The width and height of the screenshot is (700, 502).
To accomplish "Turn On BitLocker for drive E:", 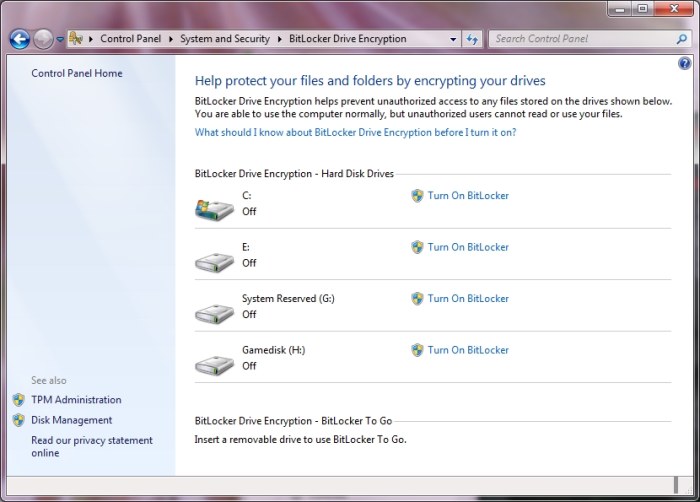I will 468,247.
